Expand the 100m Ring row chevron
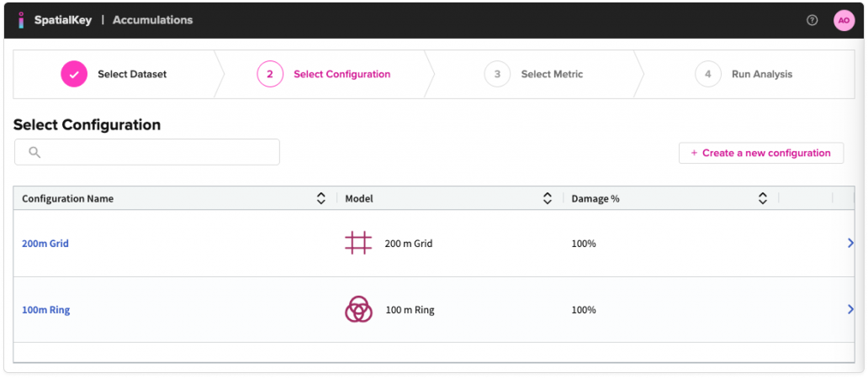 850,310
